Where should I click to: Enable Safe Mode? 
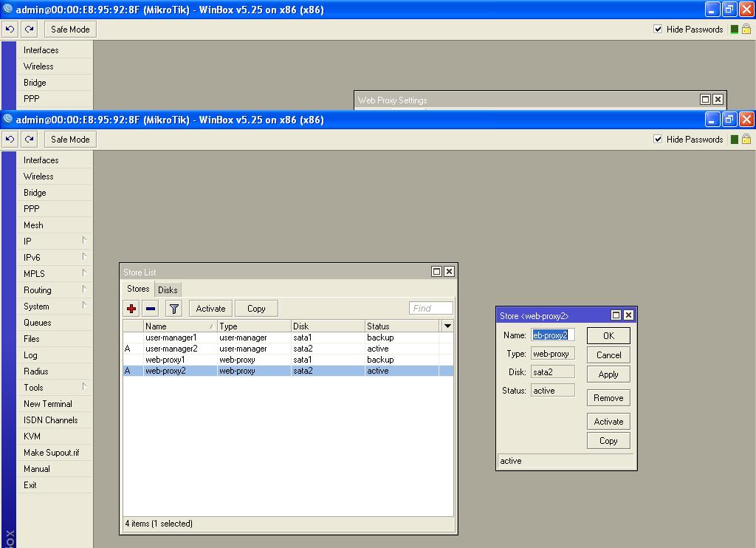pyautogui.click(x=69, y=139)
